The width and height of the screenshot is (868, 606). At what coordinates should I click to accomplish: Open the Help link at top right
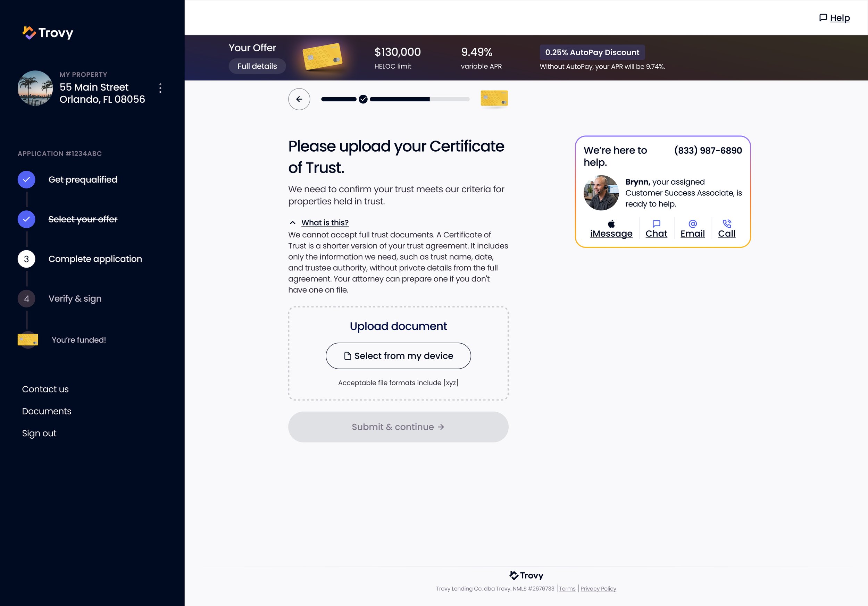[840, 18]
